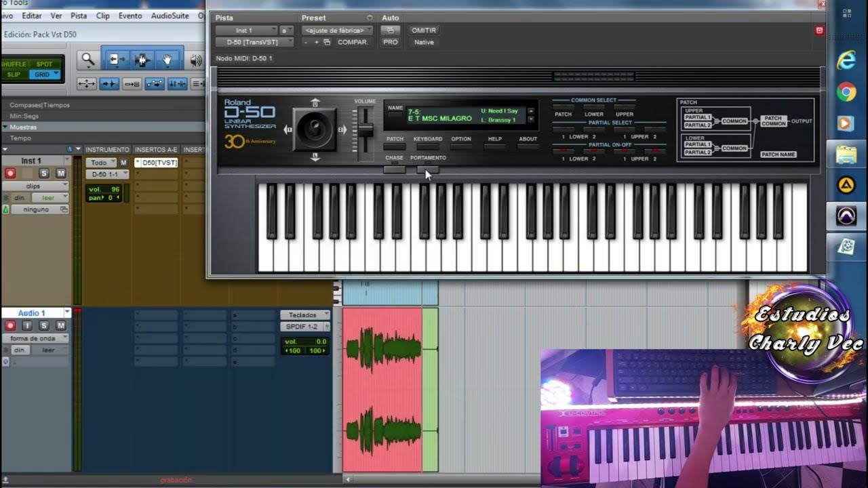The height and width of the screenshot is (488, 868).
Task: Move the D-50 joystick up with the U arrow
Action: pyautogui.click(x=315, y=102)
